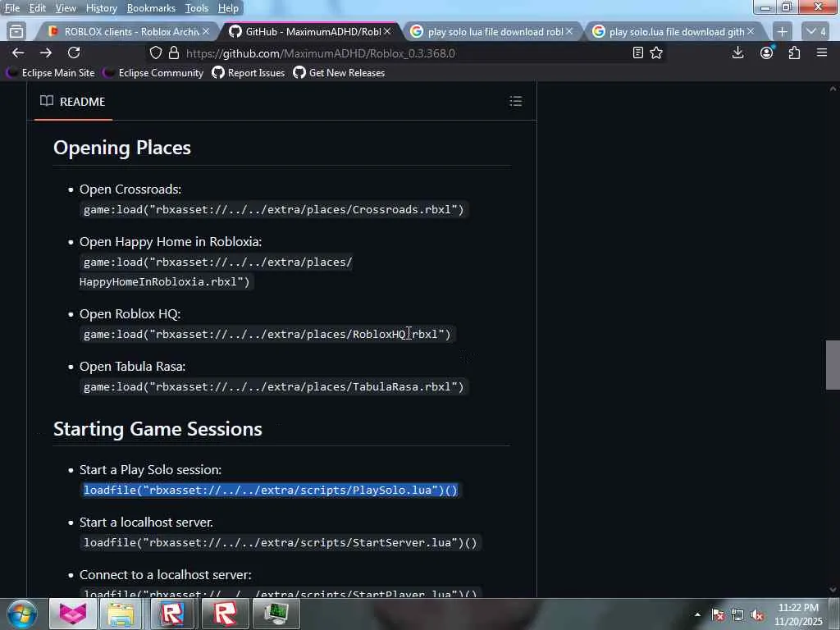
Task: Select the README tab header
Action: tap(73, 101)
